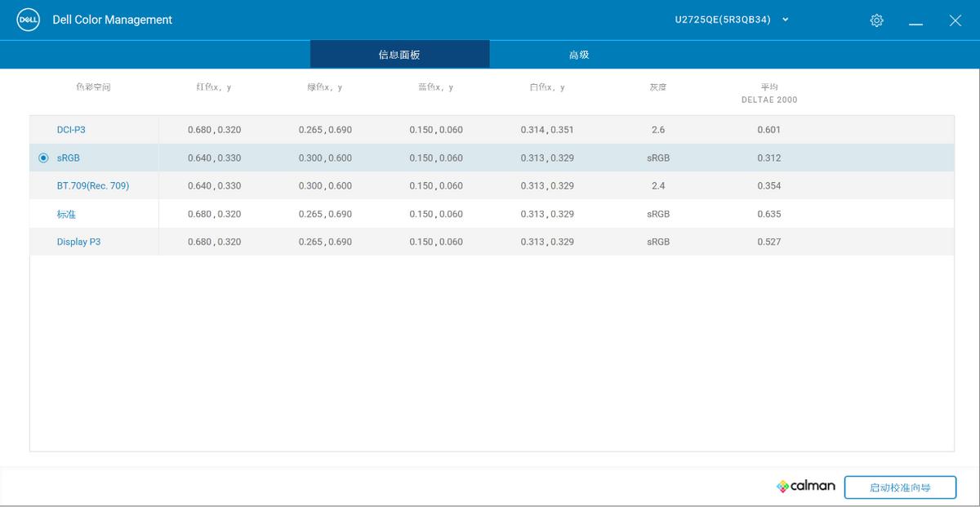Screen dimensions: 980x507
Task: Click the DCI-P3 gamma value 2.6
Action: 658,130
